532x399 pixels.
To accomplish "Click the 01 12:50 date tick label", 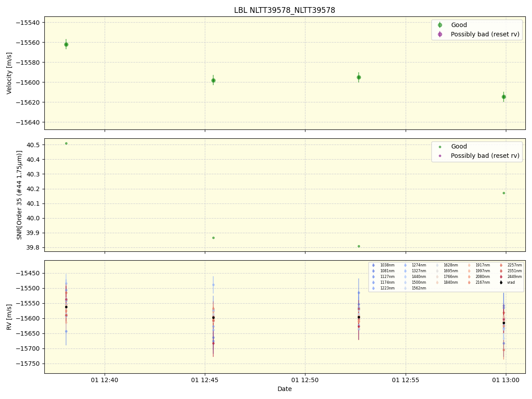I will pyautogui.click(x=305, y=380).
